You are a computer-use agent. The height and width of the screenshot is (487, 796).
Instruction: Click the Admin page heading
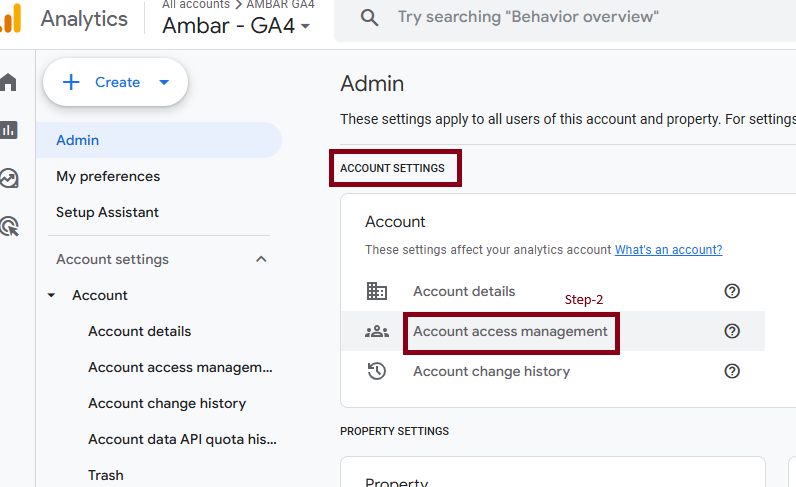click(372, 83)
